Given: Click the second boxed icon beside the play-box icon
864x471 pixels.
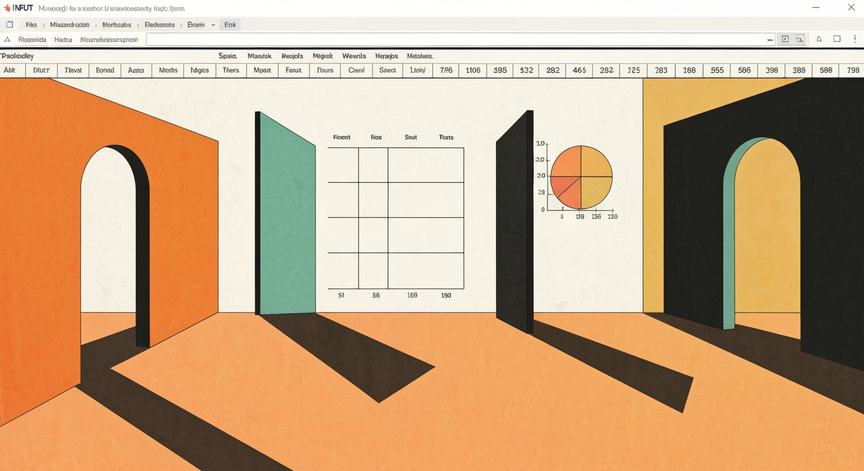Looking at the screenshot, I should (x=800, y=39).
